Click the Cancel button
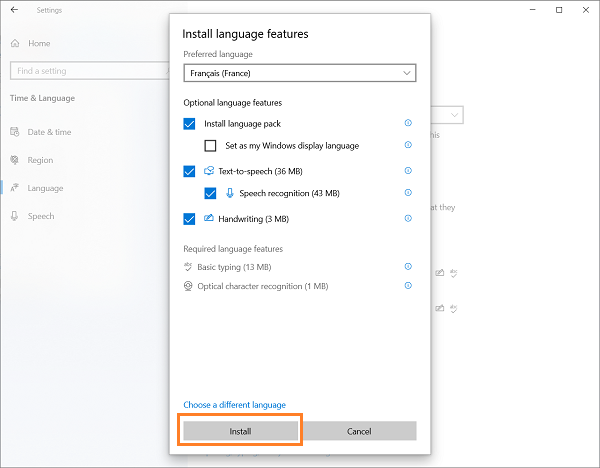This screenshot has width=600, height=468. coord(359,431)
